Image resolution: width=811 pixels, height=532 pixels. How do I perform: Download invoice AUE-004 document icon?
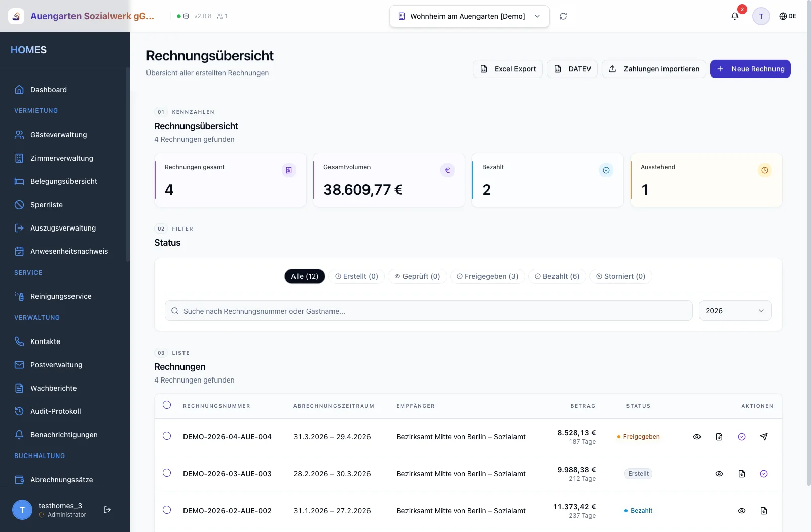pos(719,437)
